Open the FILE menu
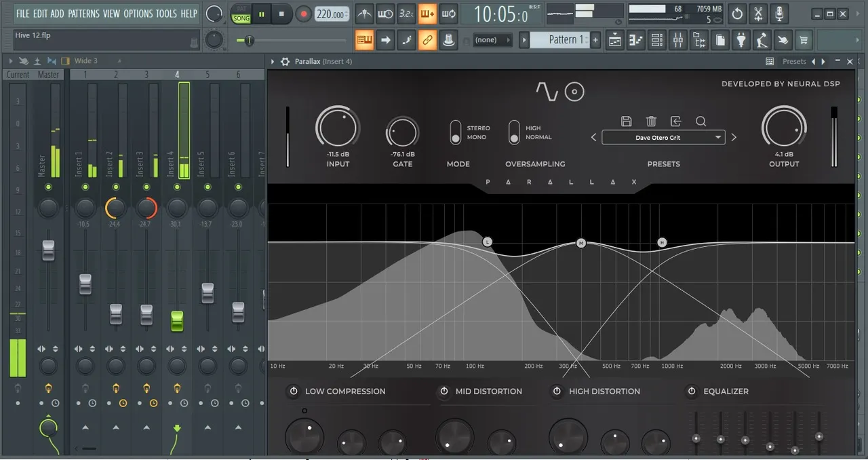 click(x=23, y=14)
